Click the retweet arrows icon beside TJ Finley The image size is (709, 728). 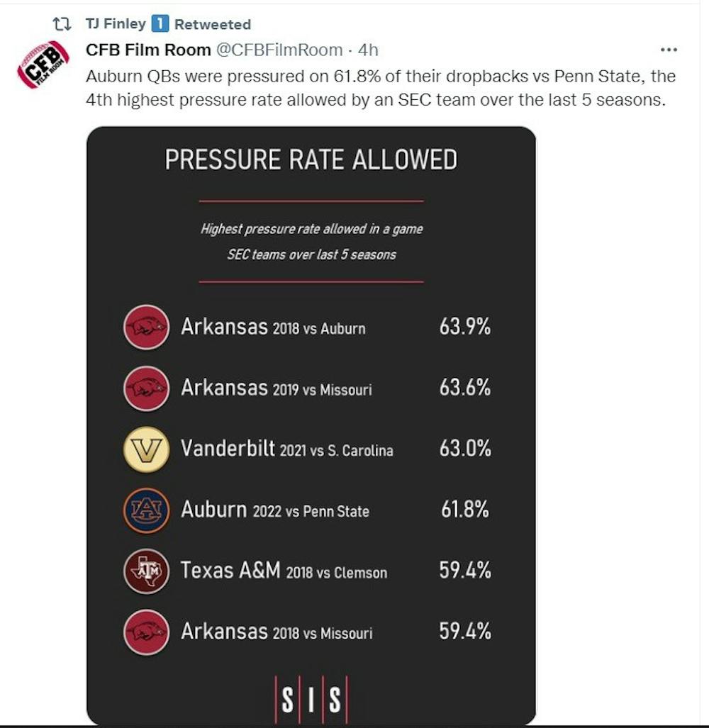(x=62, y=23)
